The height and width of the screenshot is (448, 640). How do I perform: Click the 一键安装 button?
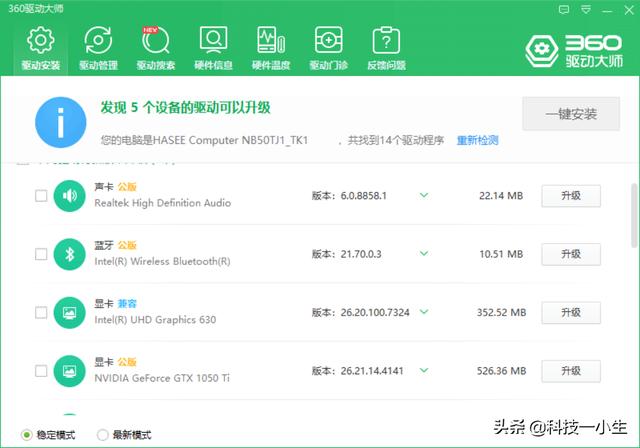pos(571,114)
